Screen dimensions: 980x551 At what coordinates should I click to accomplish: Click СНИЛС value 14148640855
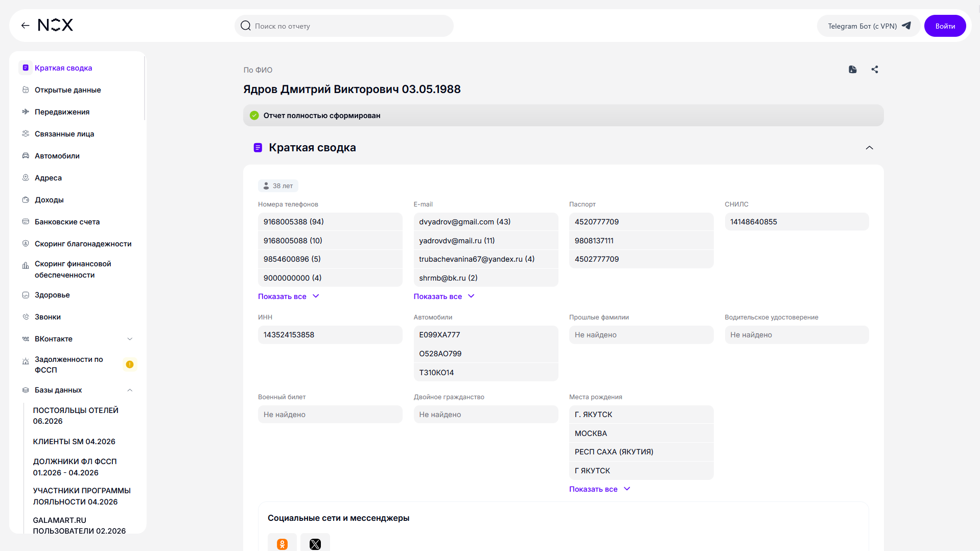797,222
